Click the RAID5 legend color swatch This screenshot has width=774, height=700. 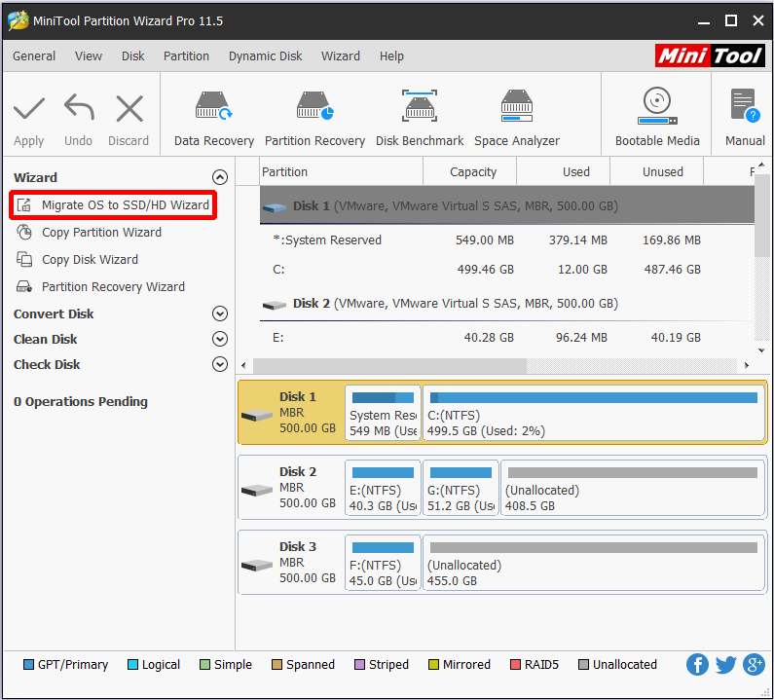tap(515, 664)
